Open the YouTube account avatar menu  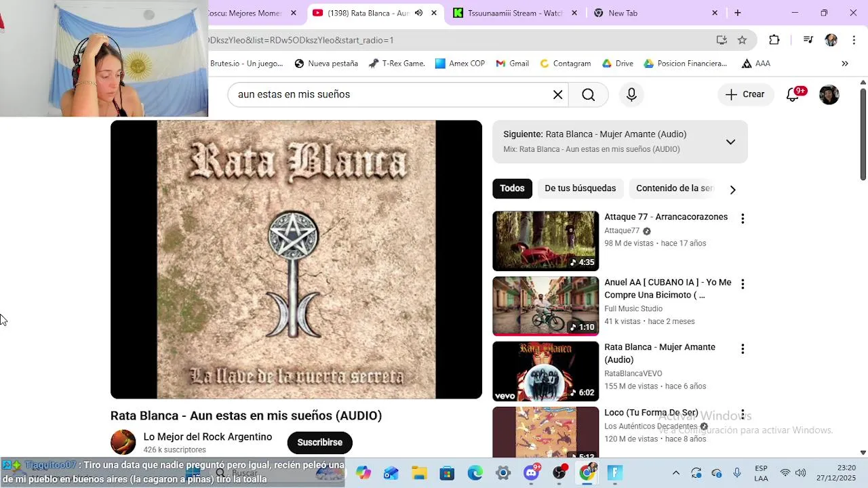[829, 95]
